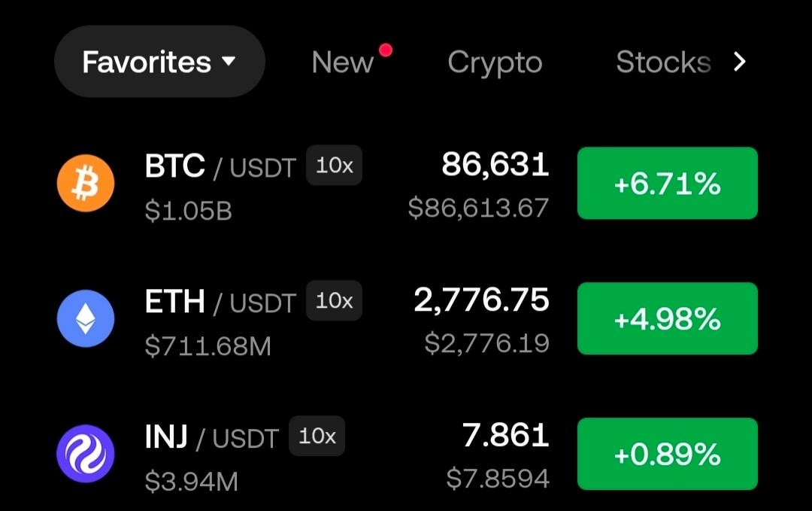Switch to the New tab
Screen dimensions: 812x511
pos(342,62)
